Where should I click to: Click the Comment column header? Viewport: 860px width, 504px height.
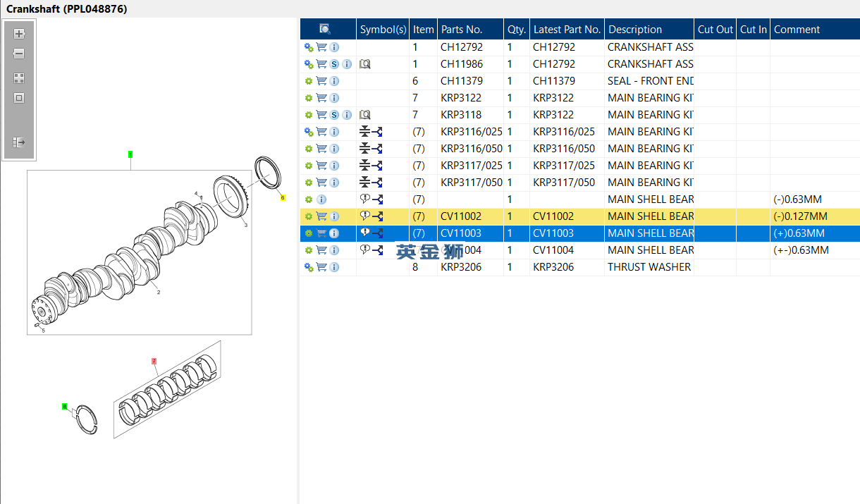pyautogui.click(x=815, y=30)
